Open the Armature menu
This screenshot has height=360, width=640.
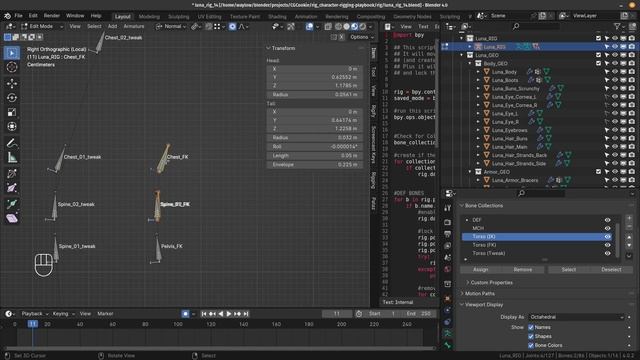[x=134, y=27]
